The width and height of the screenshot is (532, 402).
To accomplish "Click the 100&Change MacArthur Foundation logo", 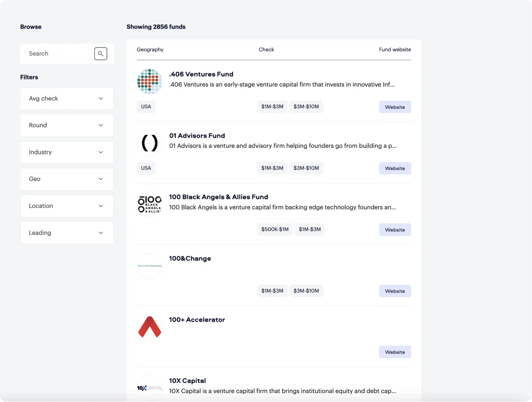I will pyautogui.click(x=150, y=266).
